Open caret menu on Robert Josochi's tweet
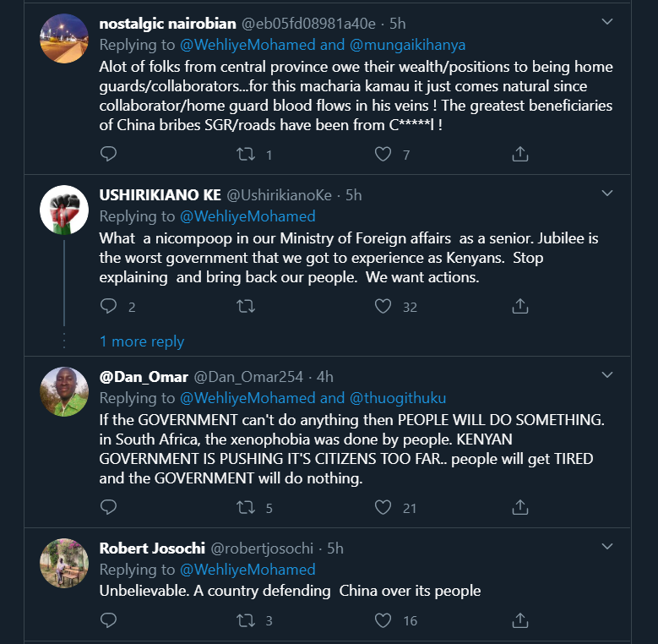The width and height of the screenshot is (658, 644). 606,547
